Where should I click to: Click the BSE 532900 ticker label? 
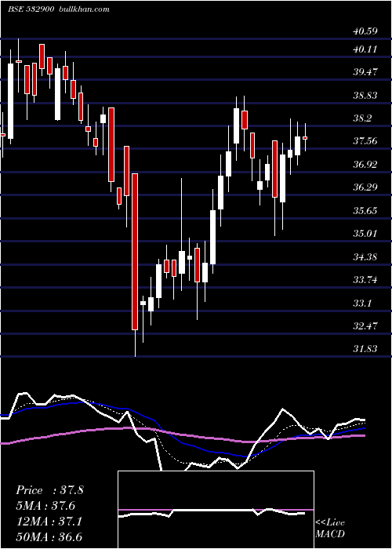[31, 9]
